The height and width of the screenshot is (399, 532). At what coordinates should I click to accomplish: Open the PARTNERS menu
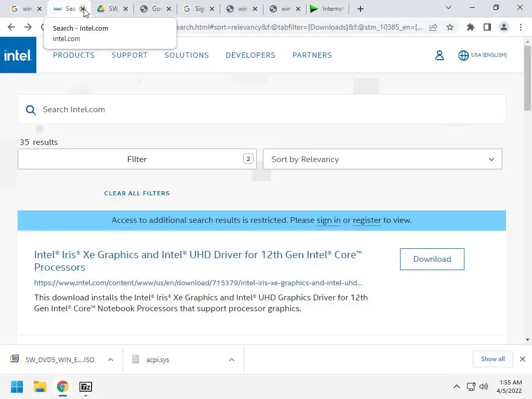point(312,55)
